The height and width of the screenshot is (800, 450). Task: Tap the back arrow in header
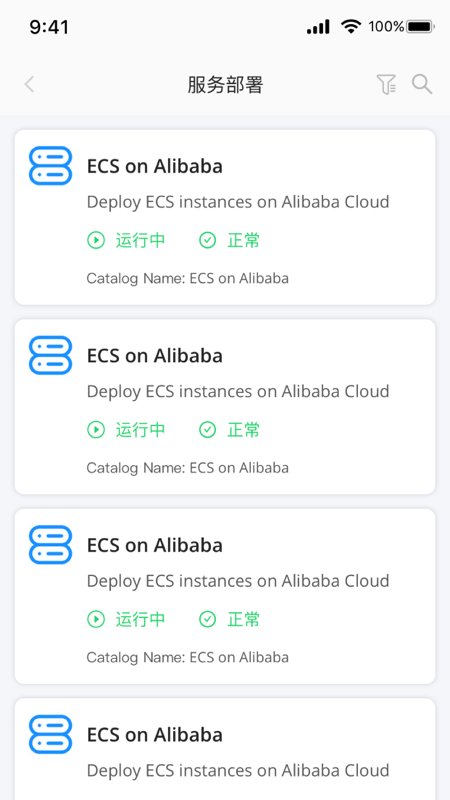tap(30, 84)
